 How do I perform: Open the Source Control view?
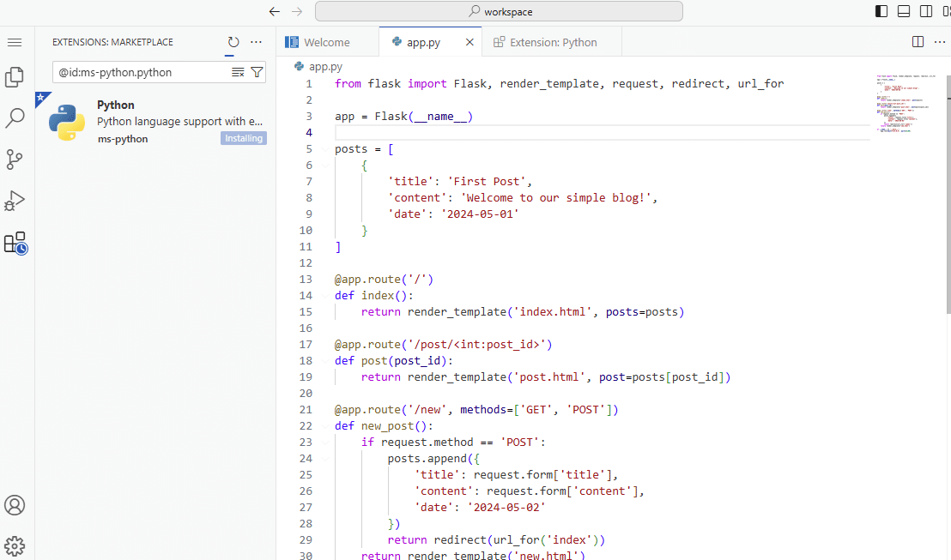pos(15,160)
